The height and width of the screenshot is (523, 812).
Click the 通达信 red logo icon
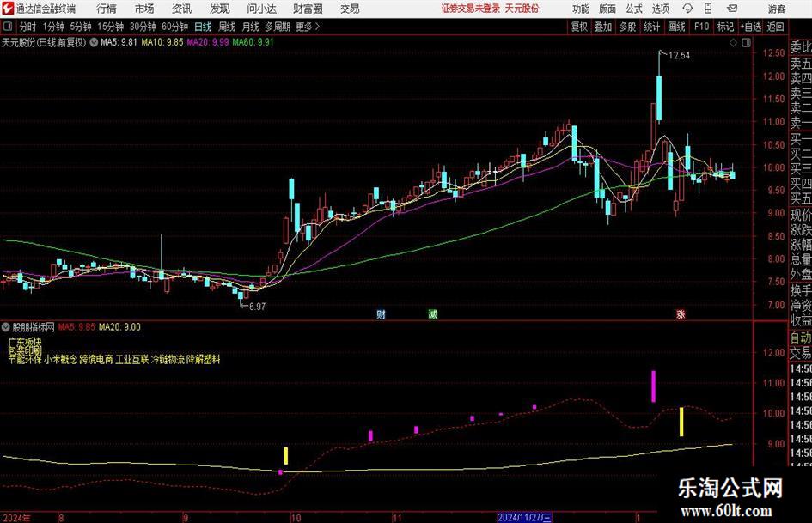(9, 9)
